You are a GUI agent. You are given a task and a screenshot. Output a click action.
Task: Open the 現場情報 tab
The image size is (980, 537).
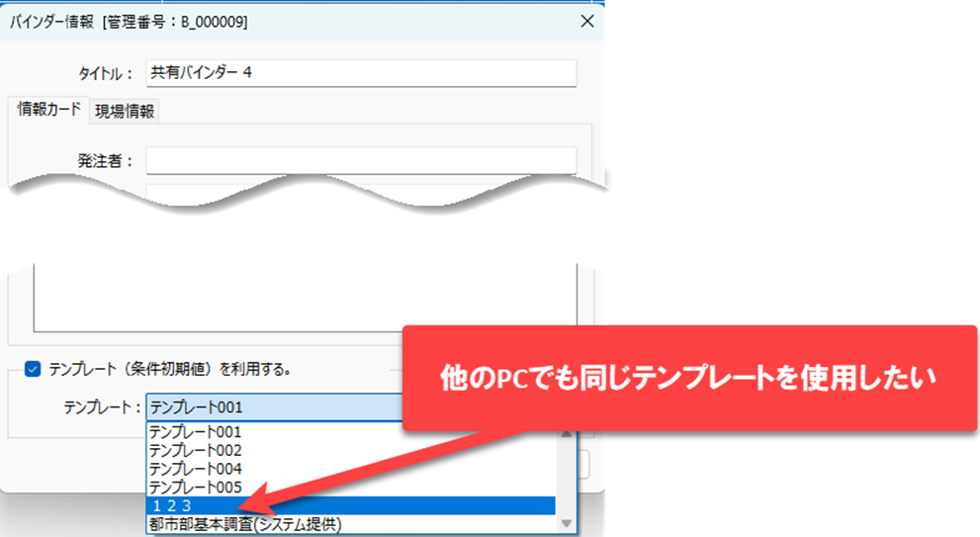[x=125, y=112]
